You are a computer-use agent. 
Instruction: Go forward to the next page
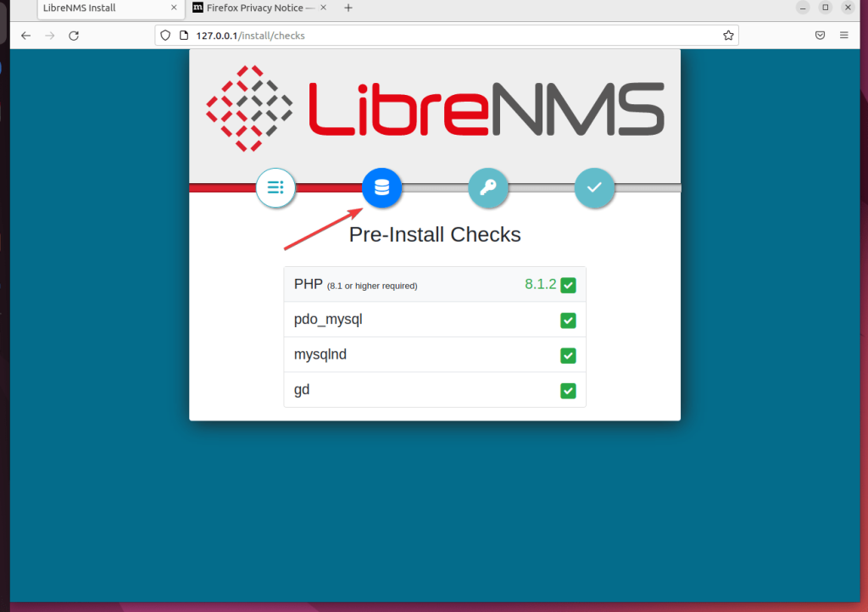pyautogui.click(x=50, y=36)
